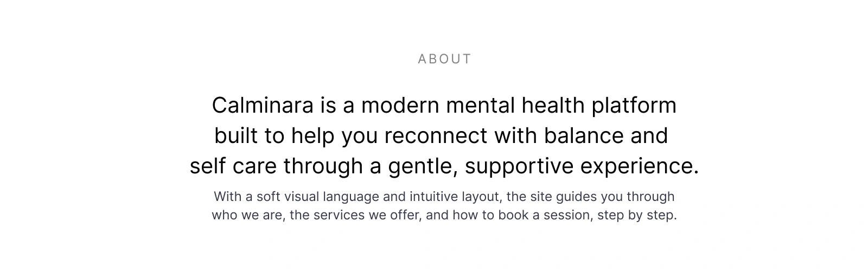This screenshot has height=273, width=868.
Task: Click the word "through" in the heading
Action: 323,166
